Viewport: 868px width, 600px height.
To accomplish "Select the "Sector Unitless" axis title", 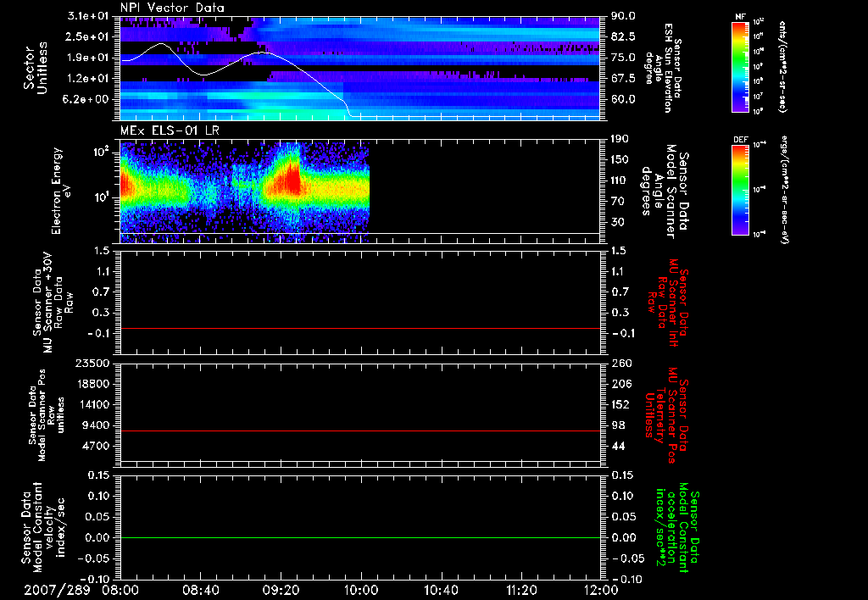I will click(36, 68).
